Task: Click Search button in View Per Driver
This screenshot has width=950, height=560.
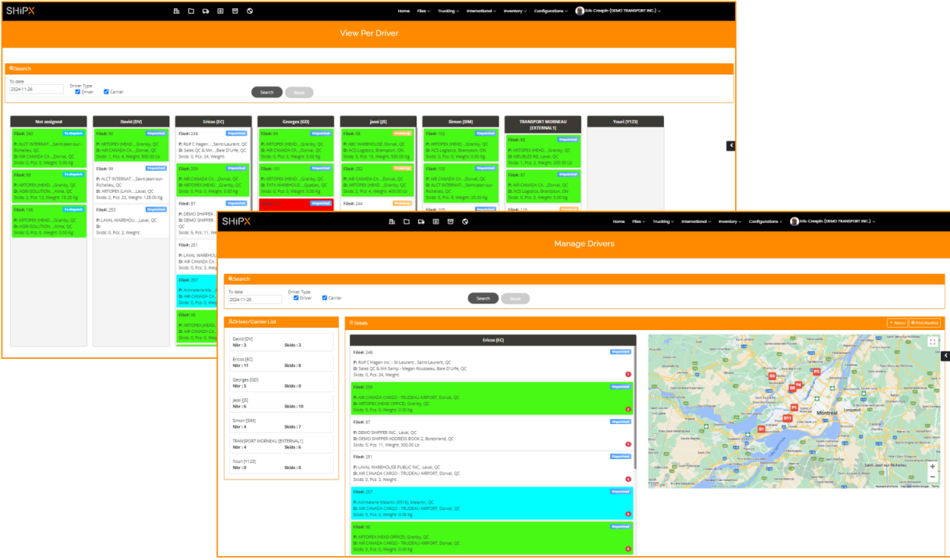Action: (267, 93)
